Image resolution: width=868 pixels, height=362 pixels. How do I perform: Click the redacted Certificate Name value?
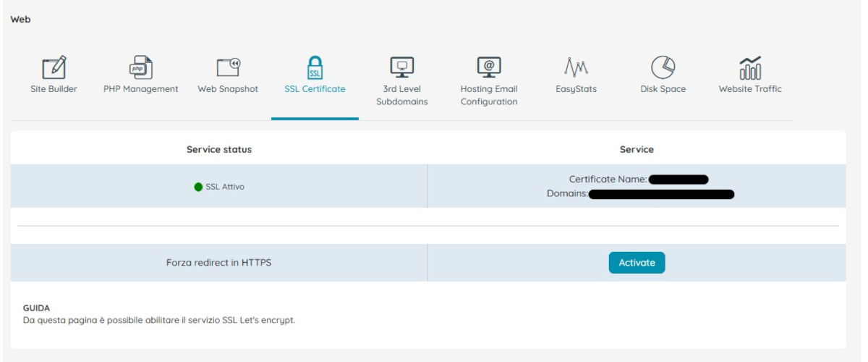(678, 180)
